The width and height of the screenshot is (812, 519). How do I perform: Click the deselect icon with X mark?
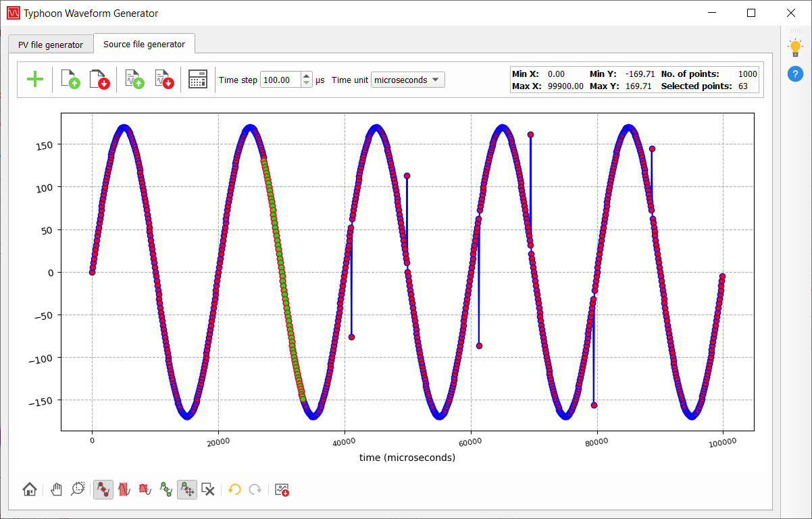click(x=208, y=490)
